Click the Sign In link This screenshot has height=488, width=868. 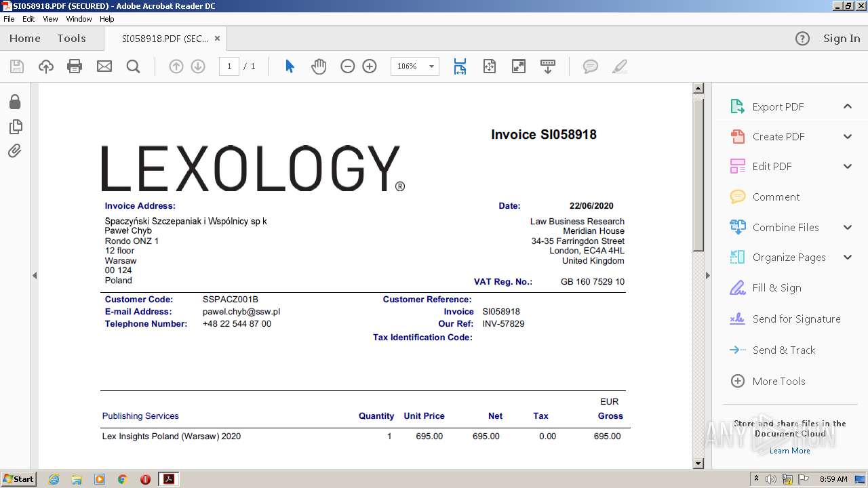pyautogui.click(x=842, y=39)
